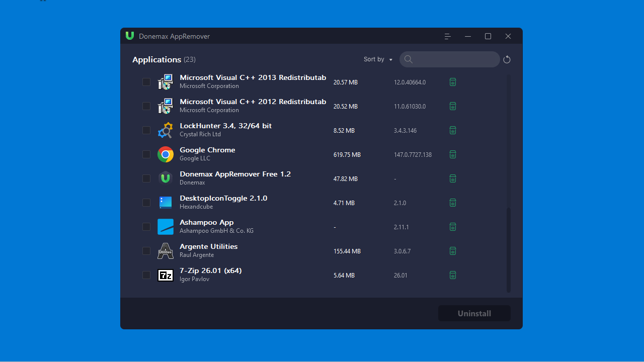Click the 8.52 MB size value
The image size is (644, 362).
point(344,130)
